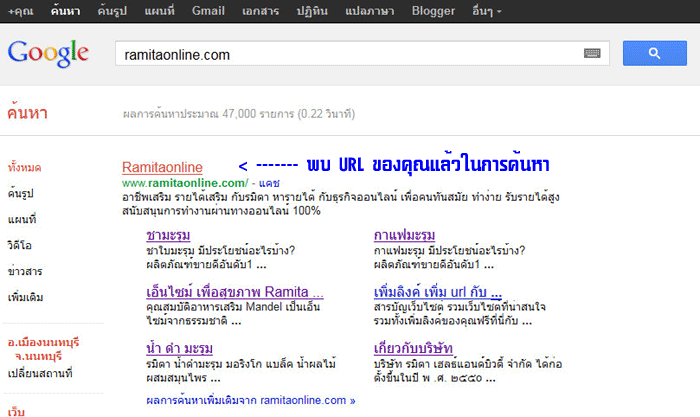Open the กาแฟมะรุม sitelink

click(x=404, y=235)
